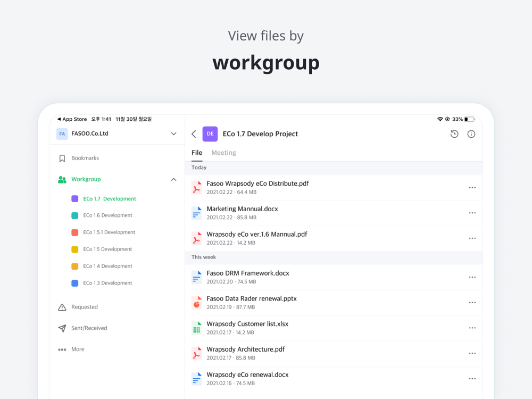Switch to the Meeting tab
This screenshot has width=532, height=399.
click(x=223, y=153)
